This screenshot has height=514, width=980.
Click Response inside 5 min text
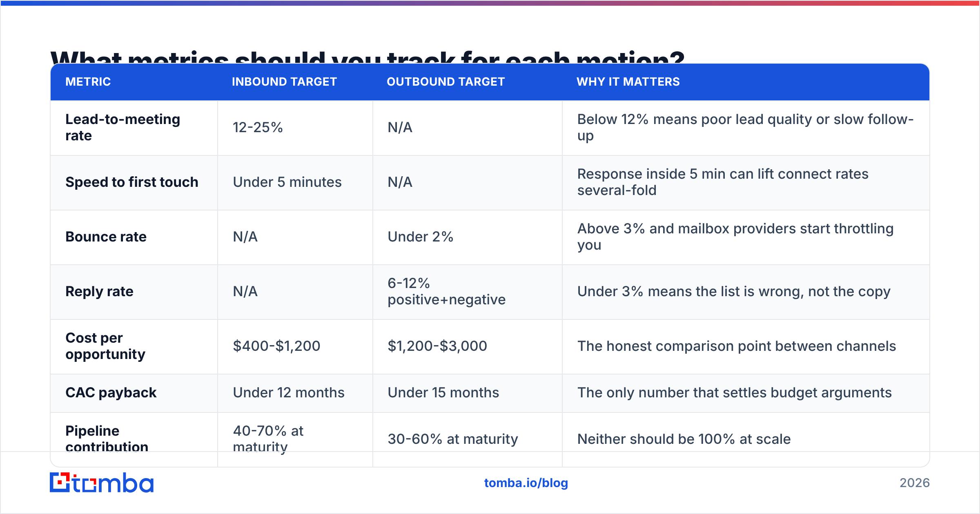pyautogui.click(x=722, y=182)
